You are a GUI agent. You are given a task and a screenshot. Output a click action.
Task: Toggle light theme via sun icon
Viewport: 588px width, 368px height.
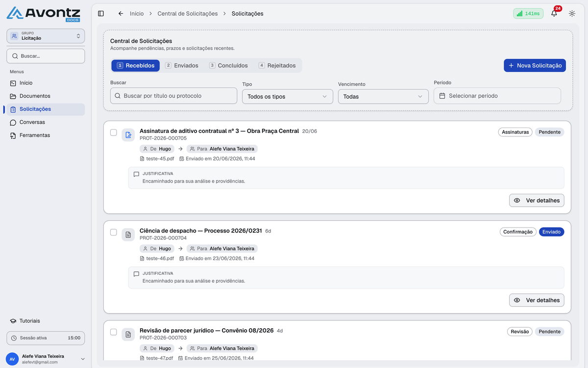tap(572, 14)
